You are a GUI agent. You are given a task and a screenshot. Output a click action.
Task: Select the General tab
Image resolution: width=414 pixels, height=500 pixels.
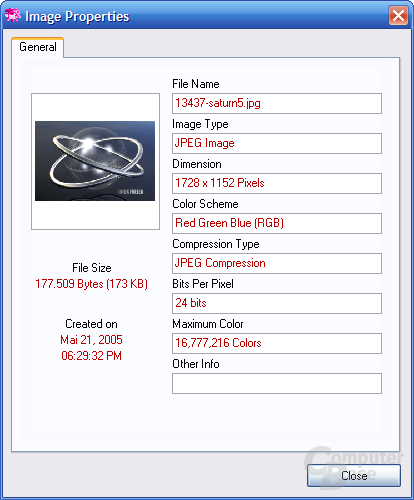pyautogui.click(x=38, y=47)
